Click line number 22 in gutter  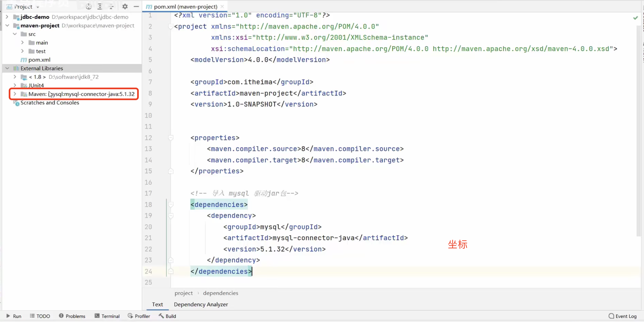148,249
